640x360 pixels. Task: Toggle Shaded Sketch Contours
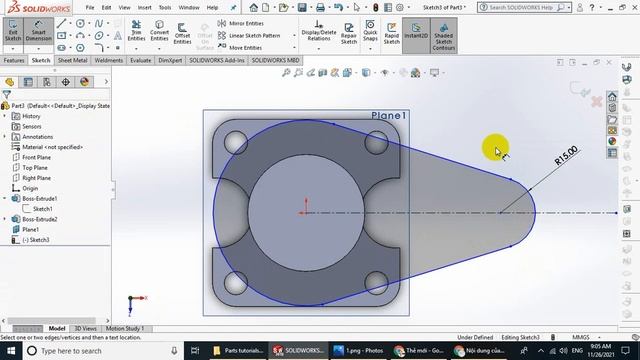tap(443, 36)
